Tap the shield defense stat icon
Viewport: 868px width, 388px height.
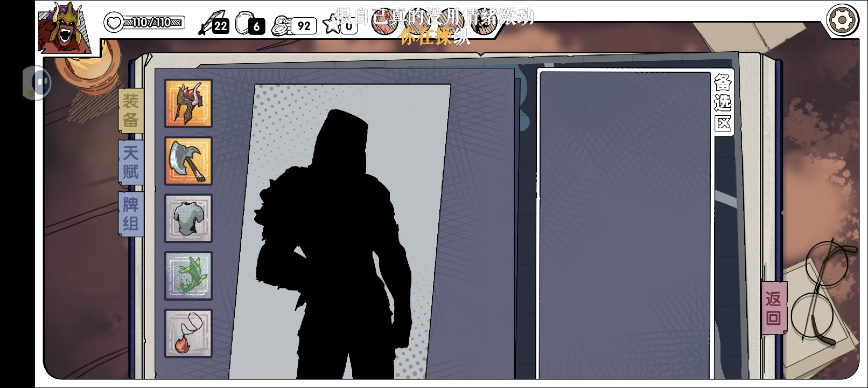(x=243, y=23)
